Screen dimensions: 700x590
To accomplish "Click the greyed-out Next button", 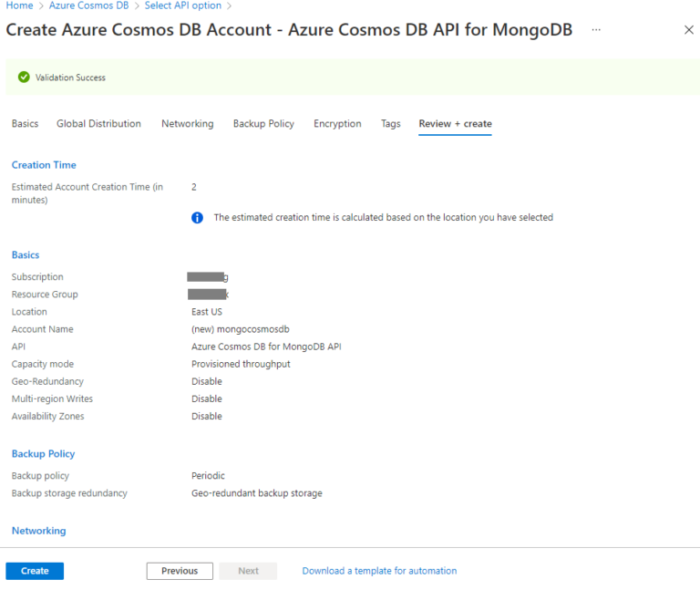I will point(248,571).
